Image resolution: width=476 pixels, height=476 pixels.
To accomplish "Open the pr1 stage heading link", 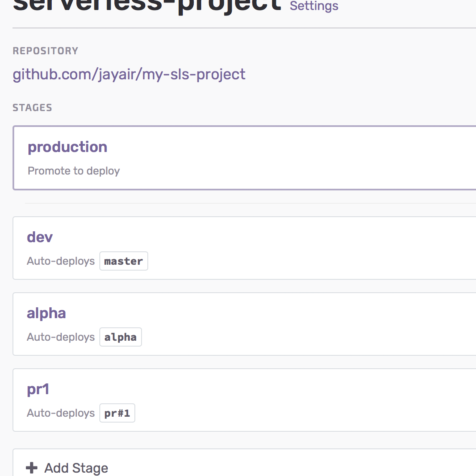I will 38,390.
